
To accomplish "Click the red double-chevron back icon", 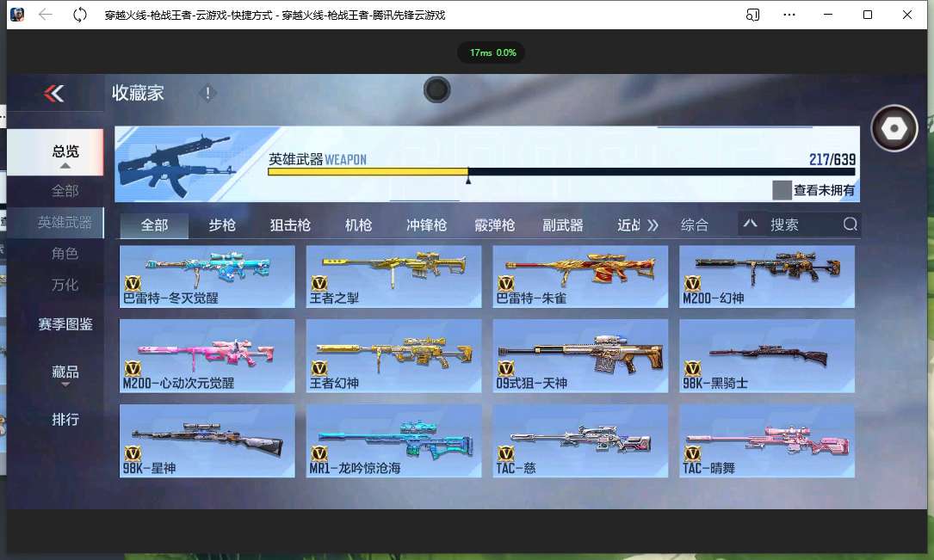I will [53, 94].
